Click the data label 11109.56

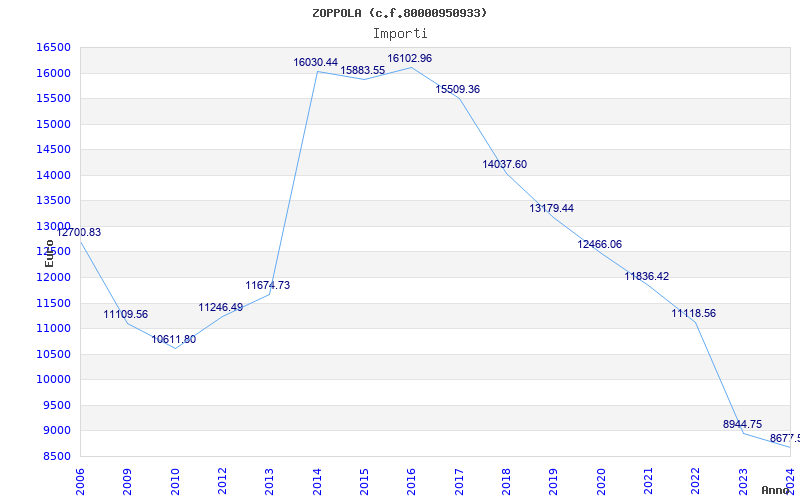click(x=126, y=314)
